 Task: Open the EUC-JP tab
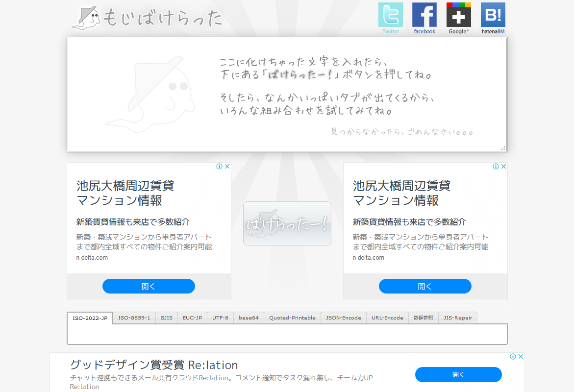click(x=192, y=318)
